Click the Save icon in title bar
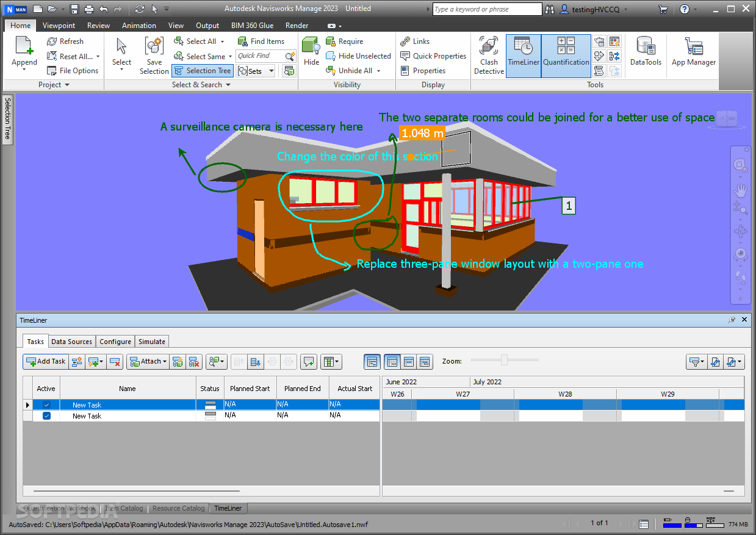This screenshot has height=535, width=756. [x=74, y=9]
